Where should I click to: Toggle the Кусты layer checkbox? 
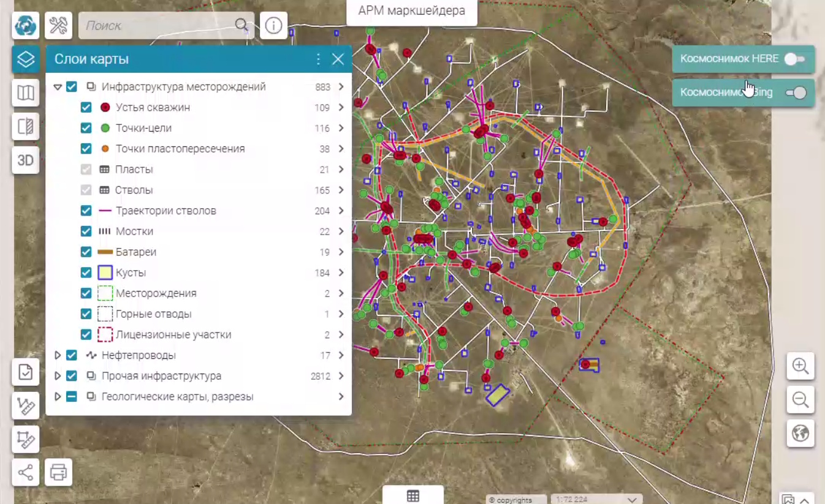tap(86, 273)
